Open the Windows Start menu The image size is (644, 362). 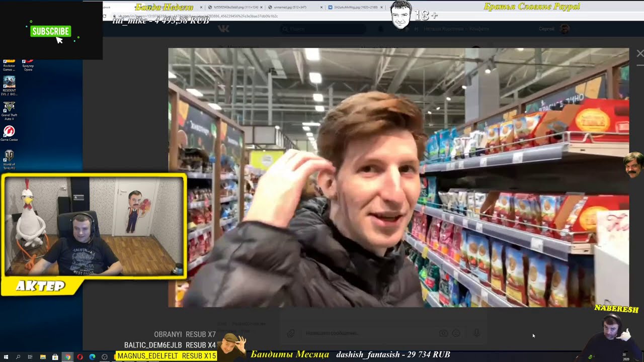(x=6, y=357)
